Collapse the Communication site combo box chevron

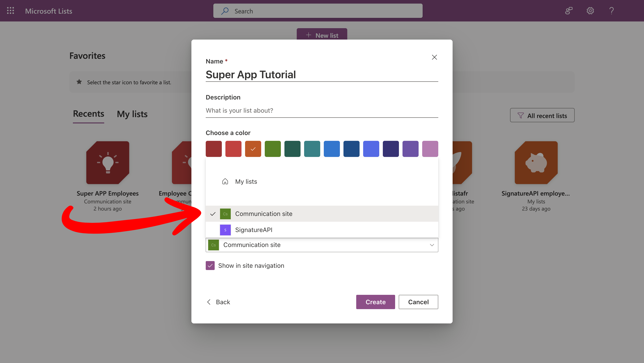[x=432, y=245]
